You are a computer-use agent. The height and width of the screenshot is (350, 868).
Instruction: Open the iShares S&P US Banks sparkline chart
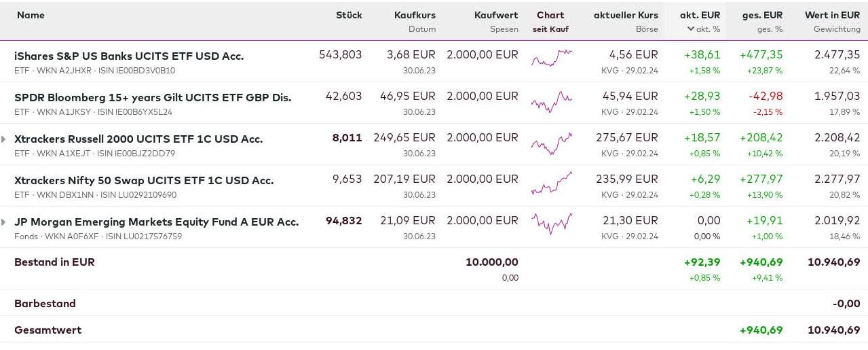[551, 60]
